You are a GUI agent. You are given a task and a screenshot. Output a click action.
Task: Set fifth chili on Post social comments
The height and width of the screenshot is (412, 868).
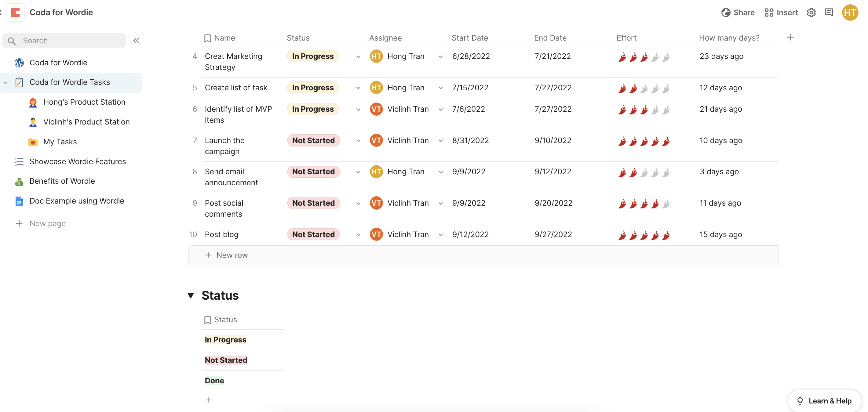point(666,204)
